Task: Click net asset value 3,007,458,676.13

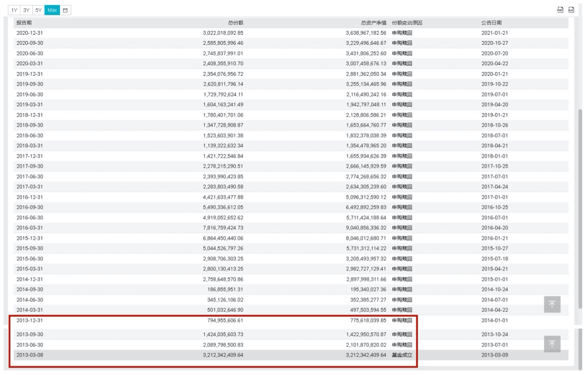Action: (x=366, y=63)
